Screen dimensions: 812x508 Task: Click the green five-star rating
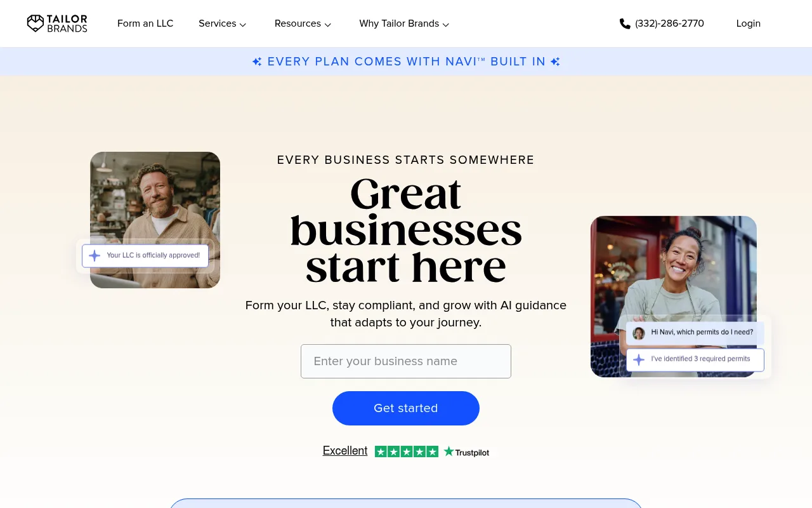tap(407, 451)
